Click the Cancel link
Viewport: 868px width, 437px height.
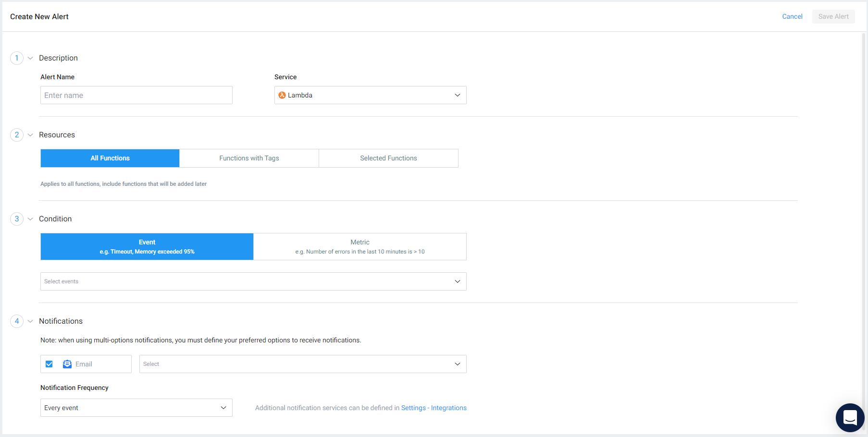point(792,16)
